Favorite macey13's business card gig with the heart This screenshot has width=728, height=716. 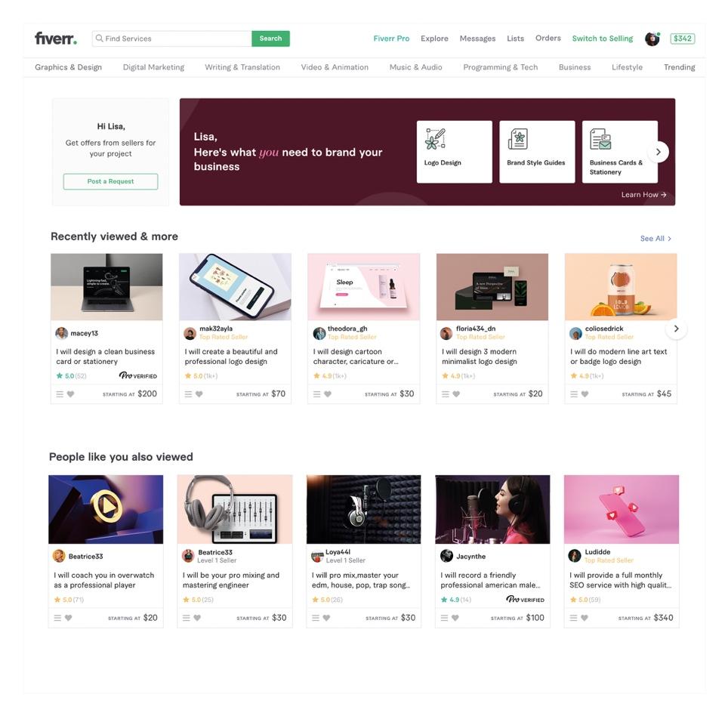pos(70,394)
